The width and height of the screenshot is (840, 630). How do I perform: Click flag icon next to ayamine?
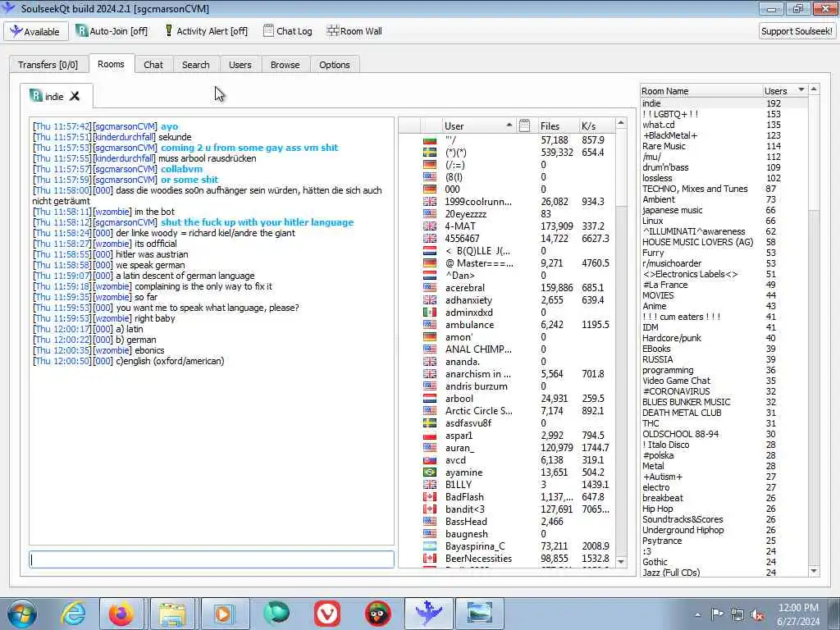pyautogui.click(x=430, y=472)
